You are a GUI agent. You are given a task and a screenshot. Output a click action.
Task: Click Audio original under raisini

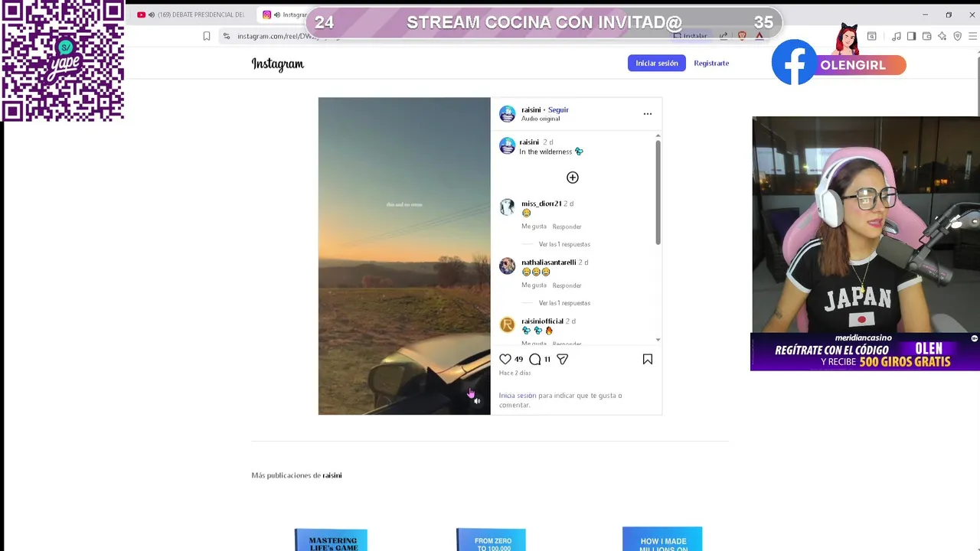[x=541, y=119]
